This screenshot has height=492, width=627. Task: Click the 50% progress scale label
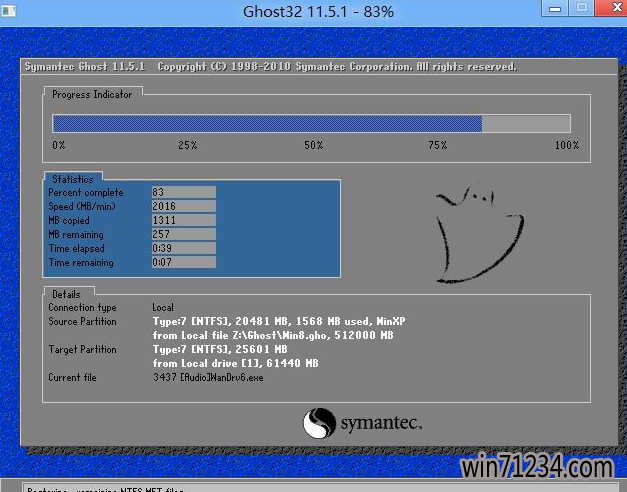314,145
